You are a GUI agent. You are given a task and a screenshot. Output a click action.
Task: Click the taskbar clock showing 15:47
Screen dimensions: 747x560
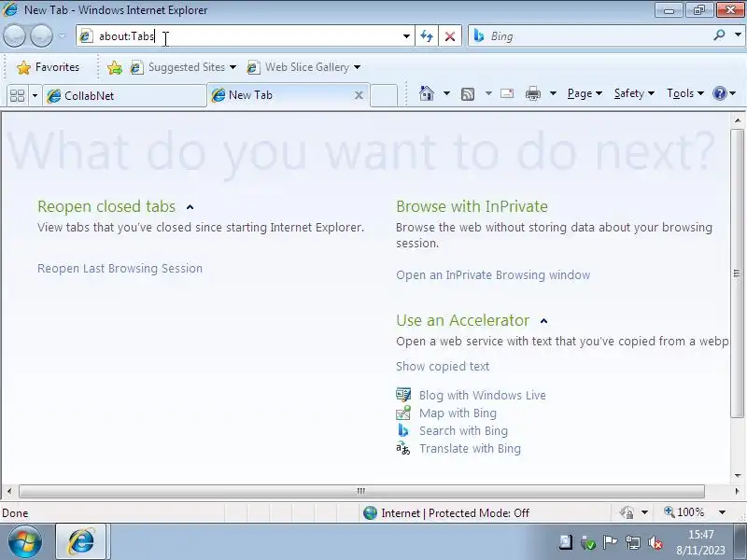coord(700,542)
